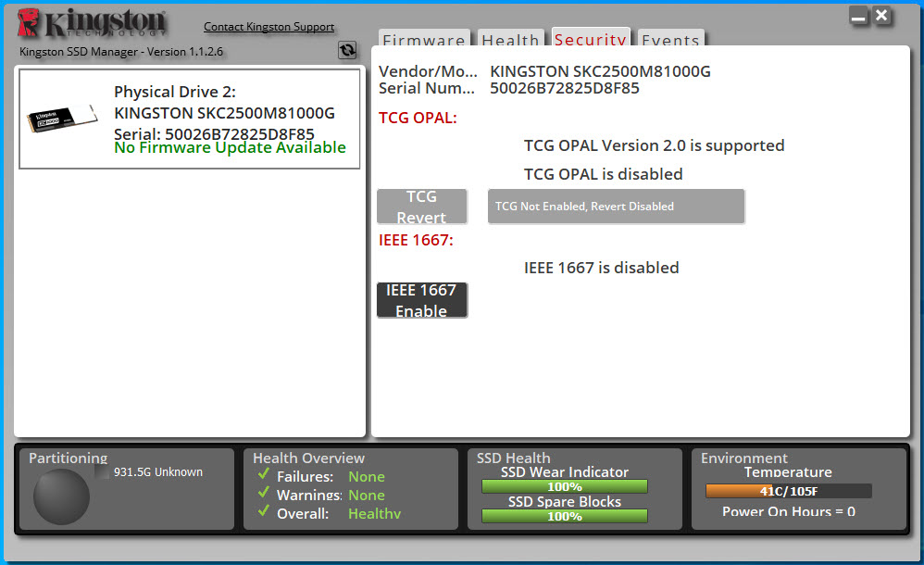Click the 'Environment' panel heading
924x565 pixels.
click(x=743, y=458)
